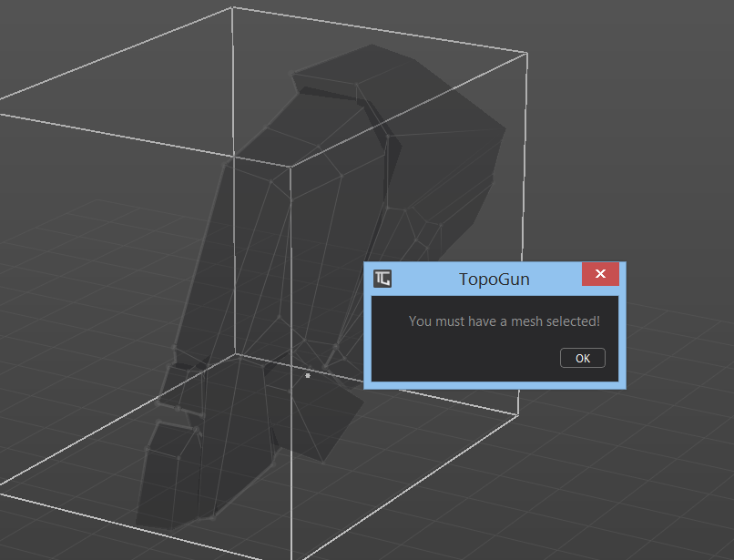Click the TopoGun dialog title text
The height and width of the screenshot is (560, 734).
point(494,279)
